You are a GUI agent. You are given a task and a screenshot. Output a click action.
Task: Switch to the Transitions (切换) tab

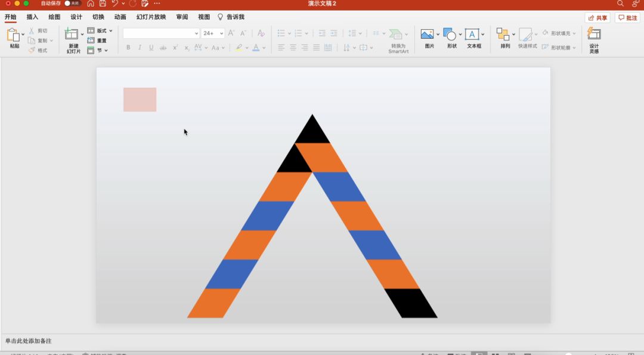pyautogui.click(x=98, y=17)
